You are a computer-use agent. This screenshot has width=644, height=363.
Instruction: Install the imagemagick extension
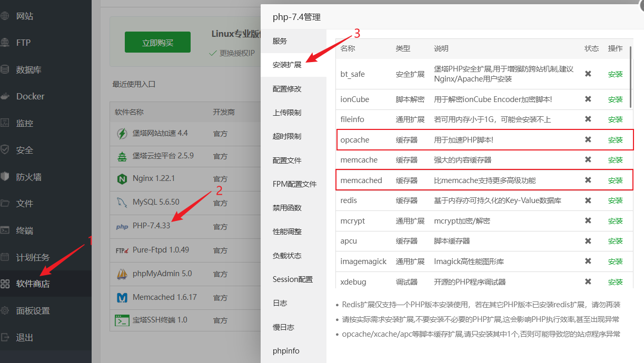point(615,261)
